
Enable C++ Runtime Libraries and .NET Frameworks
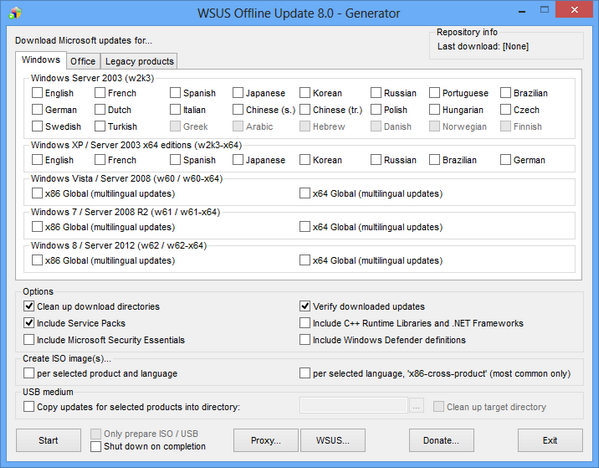[304, 323]
